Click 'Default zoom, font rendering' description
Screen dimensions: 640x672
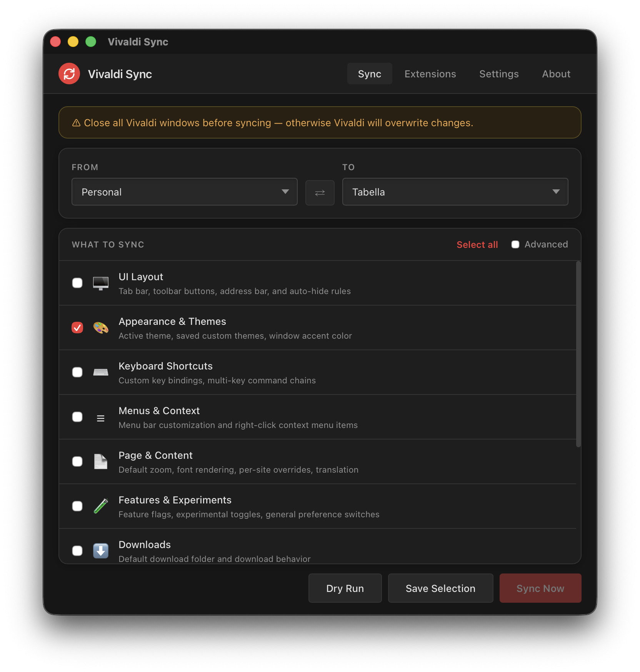[x=238, y=470]
